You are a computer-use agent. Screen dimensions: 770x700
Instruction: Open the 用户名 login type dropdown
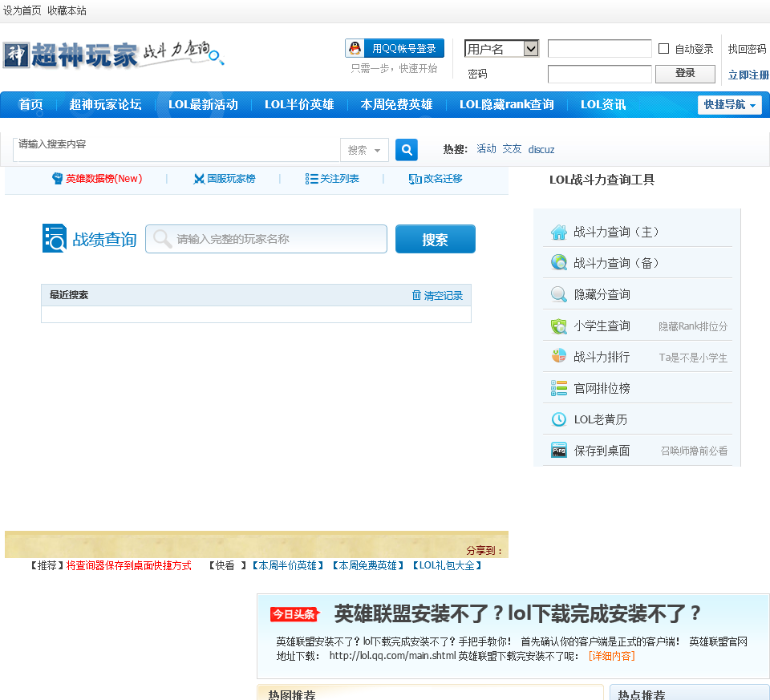coord(501,49)
